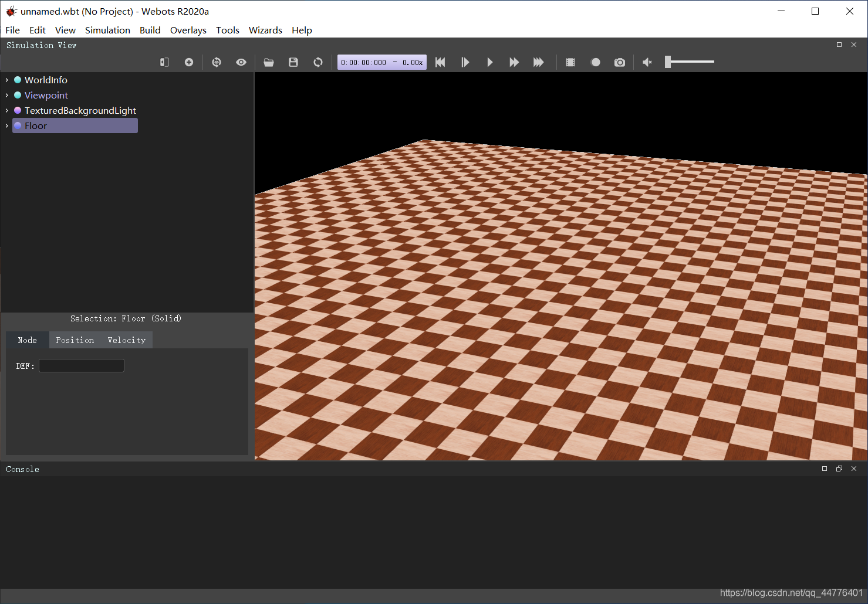868x604 pixels.
Task: Click the simulation time and speed display
Action: click(x=382, y=62)
